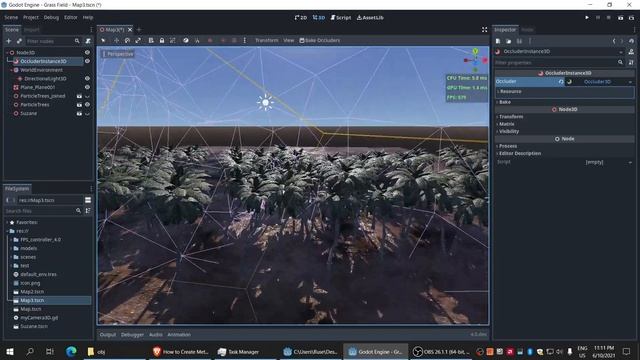Click the Filter nodes search field
Image resolution: width=640 pixels, height=360 pixels.
(53, 41)
